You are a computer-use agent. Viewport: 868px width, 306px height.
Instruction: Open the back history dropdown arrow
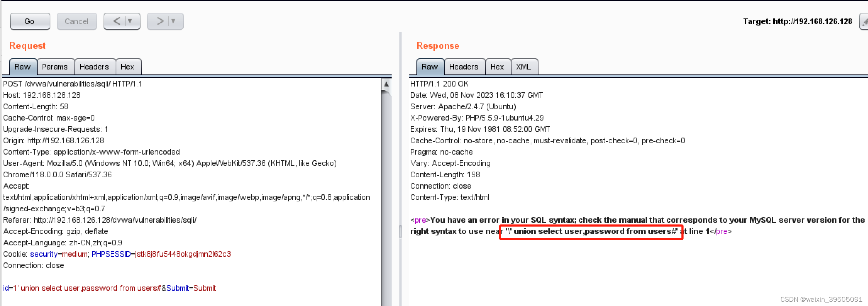coord(130,21)
